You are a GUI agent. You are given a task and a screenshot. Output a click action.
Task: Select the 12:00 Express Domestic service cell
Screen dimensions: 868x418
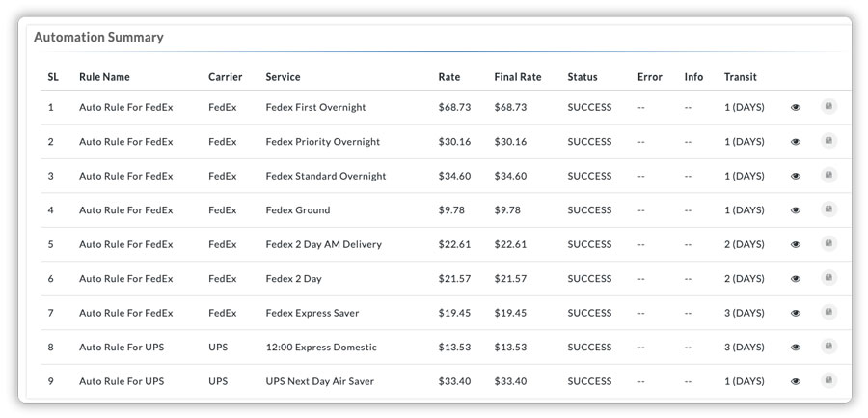(321, 348)
